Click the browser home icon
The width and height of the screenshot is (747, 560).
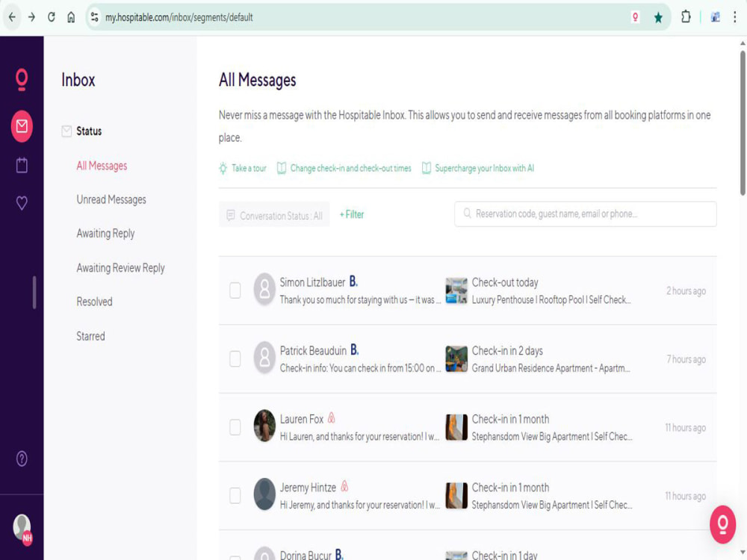[x=71, y=17]
